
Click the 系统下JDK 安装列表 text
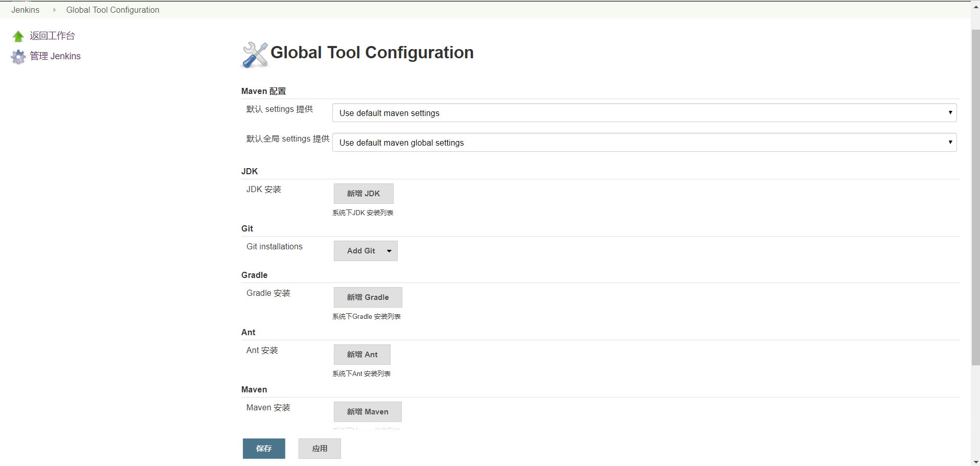point(363,213)
